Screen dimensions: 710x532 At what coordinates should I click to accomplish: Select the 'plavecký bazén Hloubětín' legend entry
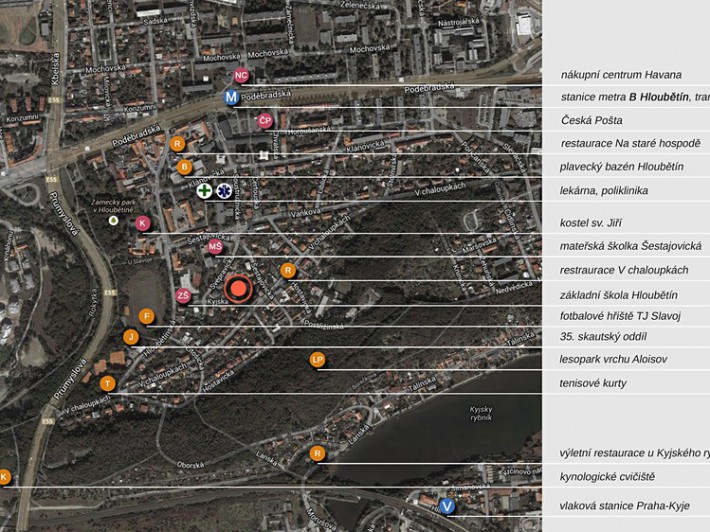pos(621,167)
